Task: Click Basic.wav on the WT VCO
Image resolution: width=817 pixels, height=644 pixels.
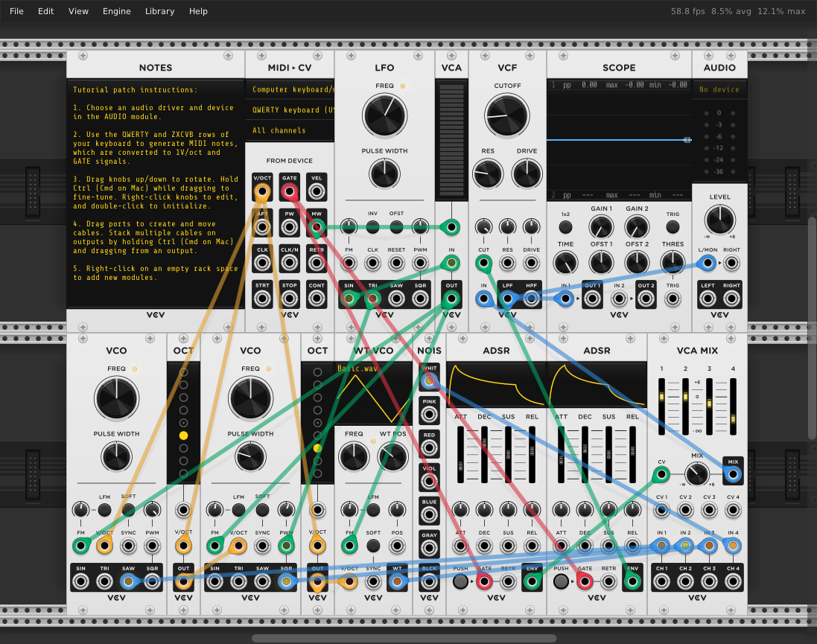Action: 358,368
